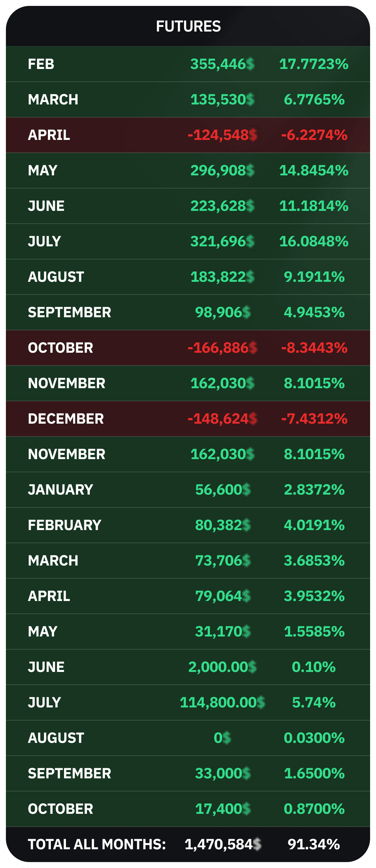Click the 73,706$ March amount

tap(222, 561)
